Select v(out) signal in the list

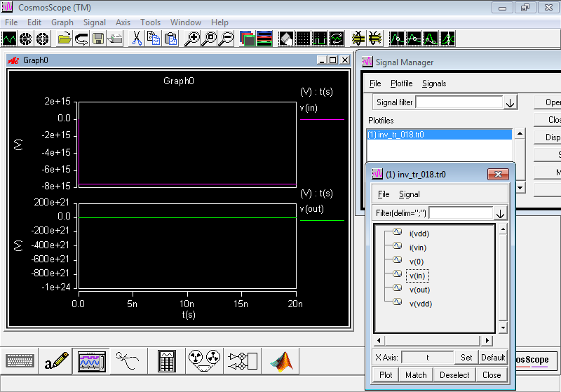point(419,290)
